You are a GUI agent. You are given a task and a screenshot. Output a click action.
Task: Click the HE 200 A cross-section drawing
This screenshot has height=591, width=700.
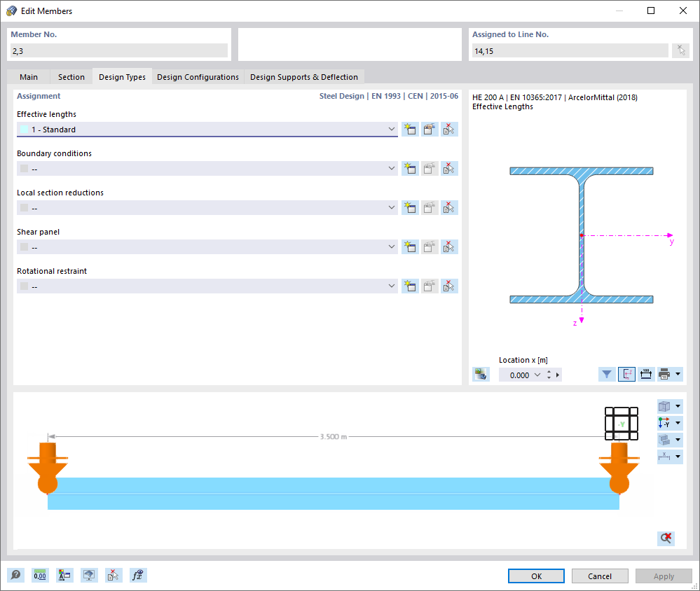(x=582, y=235)
